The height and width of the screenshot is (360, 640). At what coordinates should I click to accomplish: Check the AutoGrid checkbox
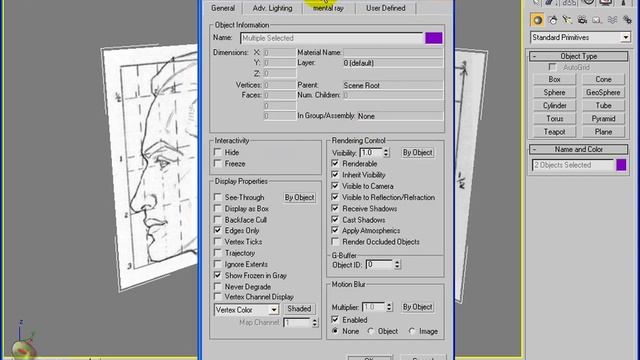click(553, 67)
